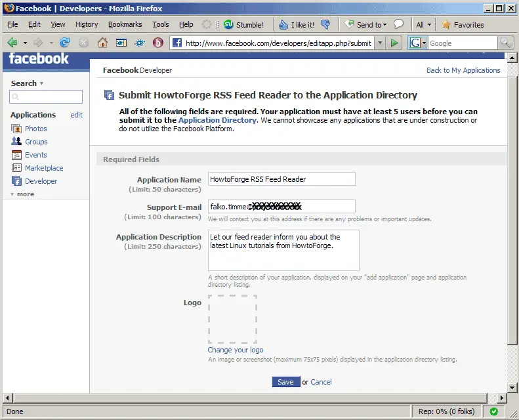This screenshot has width=519, height=420.
Task: Click the Application Description text area
Action: 283,250
